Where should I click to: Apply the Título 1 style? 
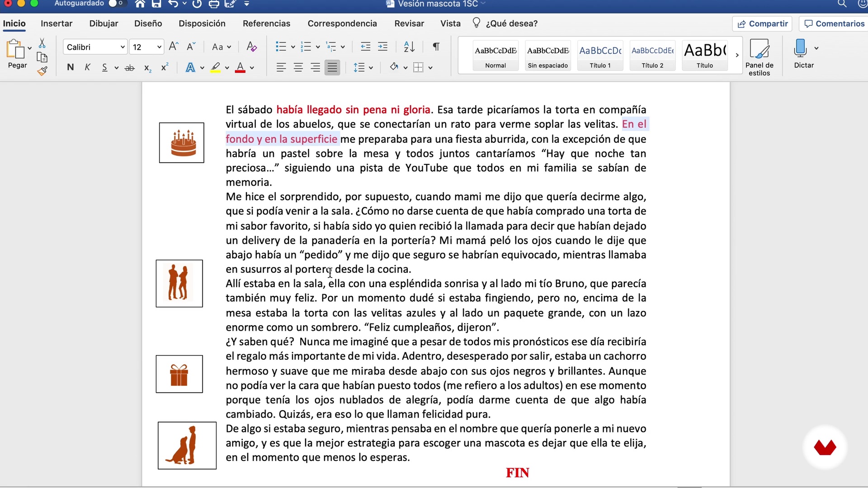(x=600, y=56)
